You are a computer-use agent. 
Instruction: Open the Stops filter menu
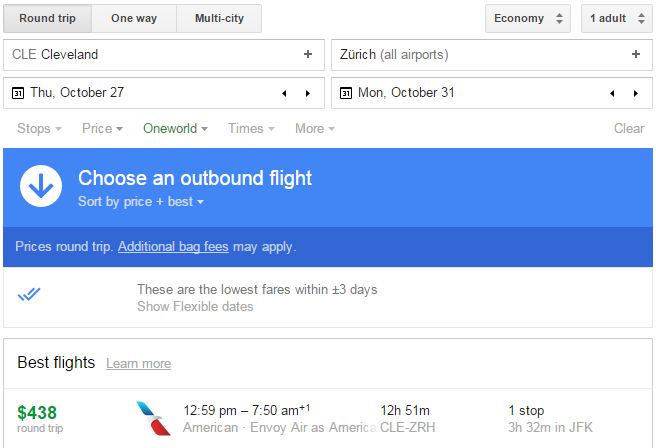point(39,128)
